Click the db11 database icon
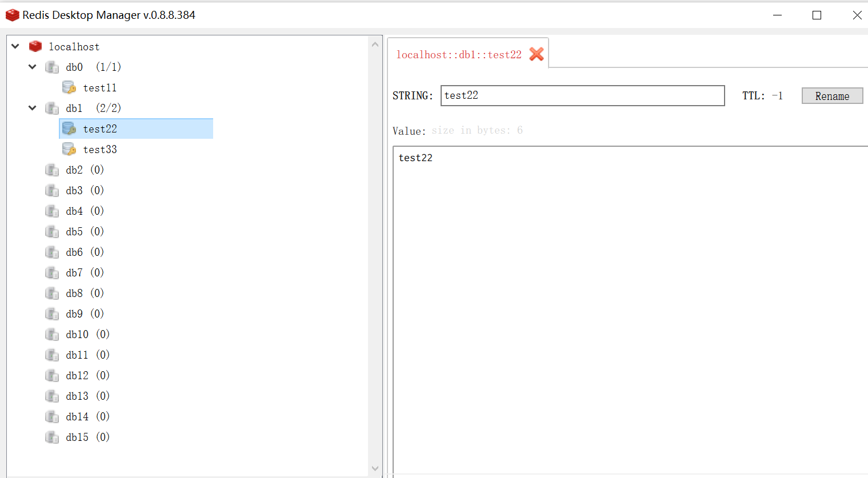Viewport: 868px width, 478px height. 52,355
